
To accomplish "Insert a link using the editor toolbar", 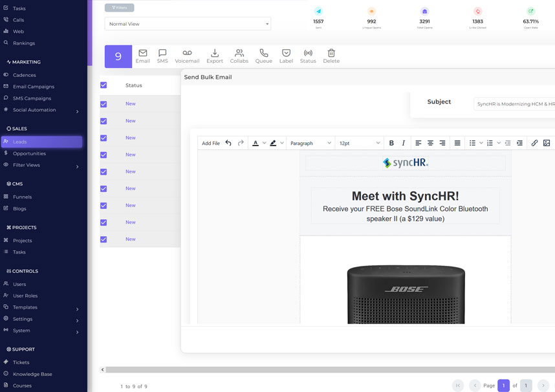I will coord(534,143).
